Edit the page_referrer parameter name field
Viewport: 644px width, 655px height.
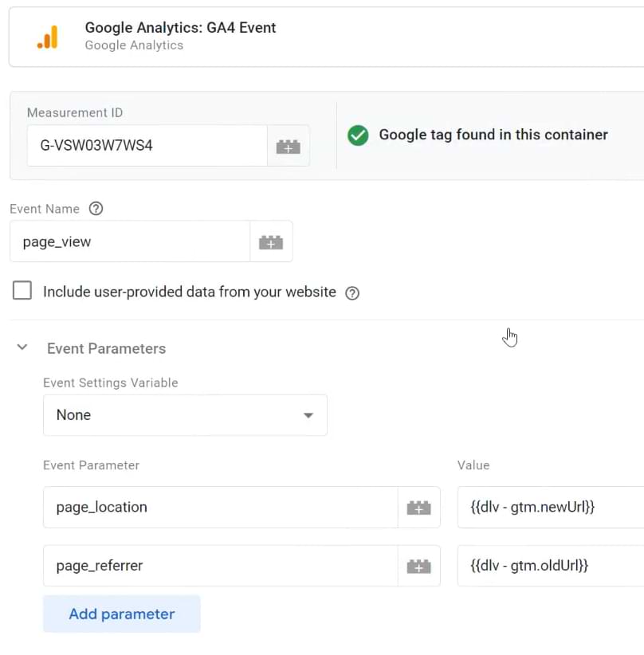tap(220, 567)
